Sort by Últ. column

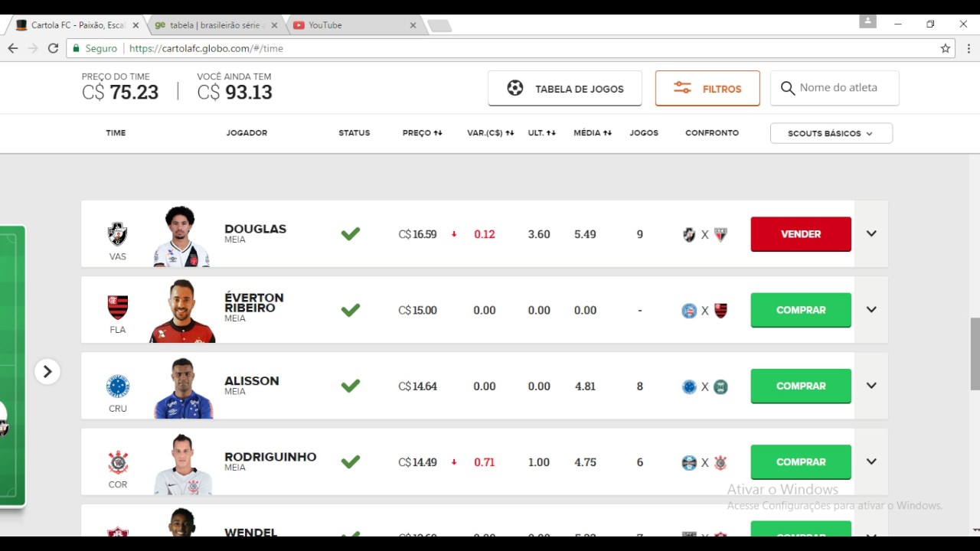point(542,132)
